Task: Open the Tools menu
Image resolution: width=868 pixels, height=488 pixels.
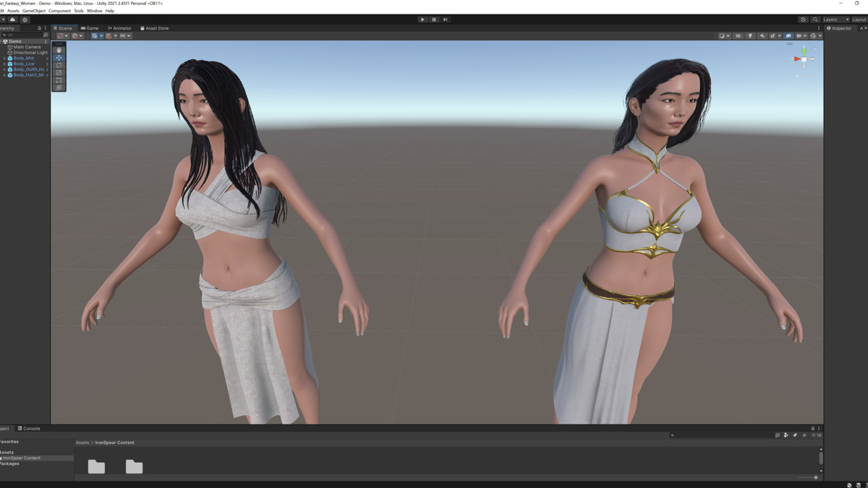Action: 79,11
